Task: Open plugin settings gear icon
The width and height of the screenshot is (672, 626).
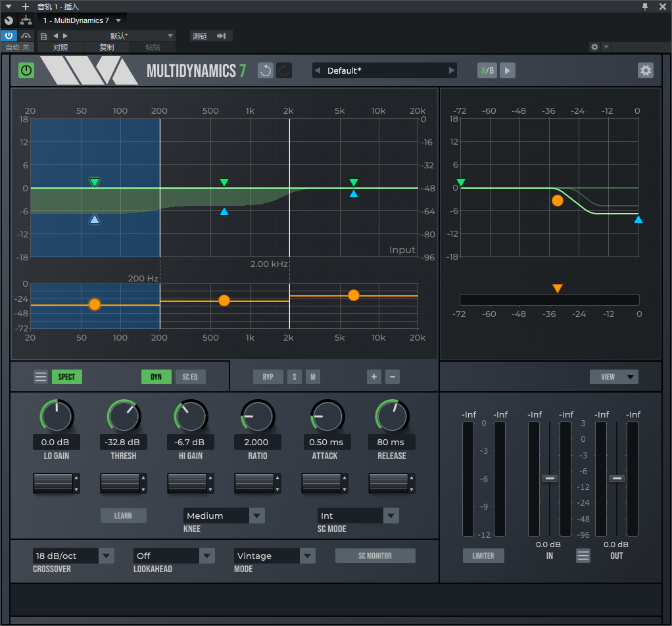Action: coord(646,70)
